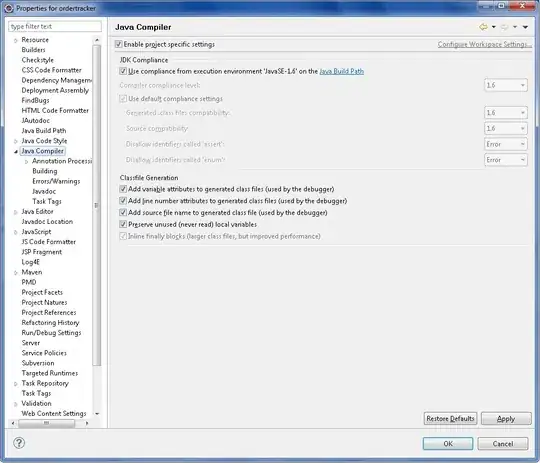
Task: Expand the Resource tree node
Action: [x=15, y=40]
